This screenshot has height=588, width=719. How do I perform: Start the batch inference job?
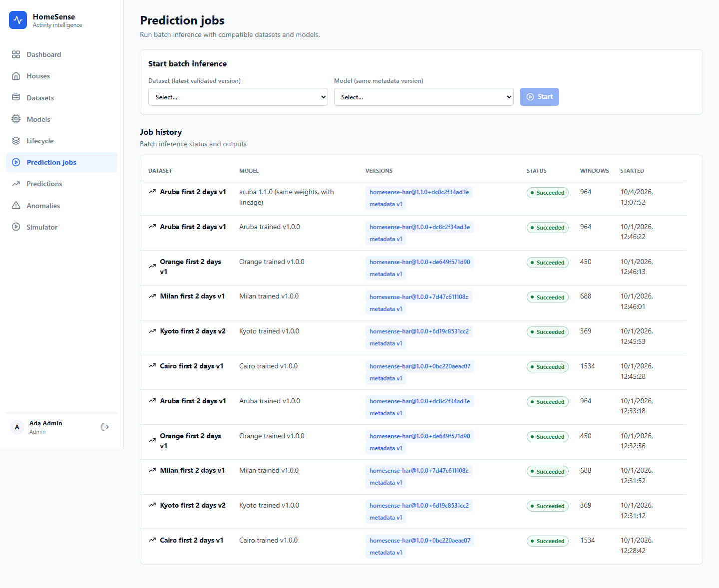click(x=539, y=97)
